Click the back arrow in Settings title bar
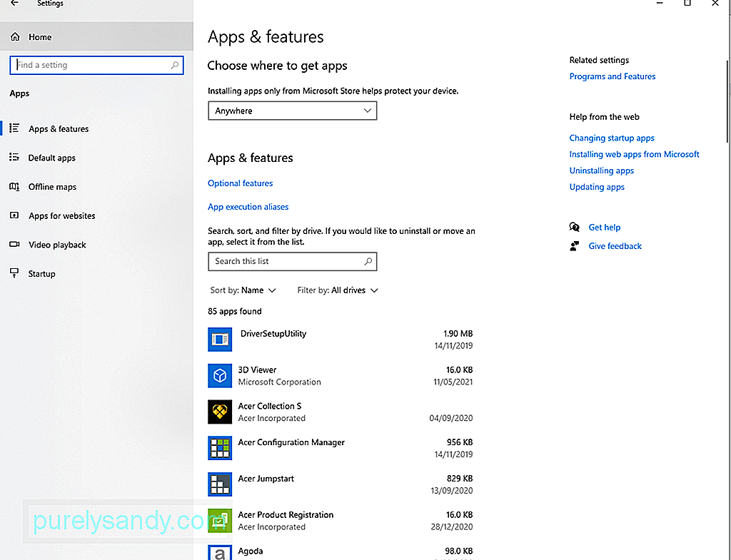Screen dimensions: 731x560 pyautogui.click(x=14, y=3)
